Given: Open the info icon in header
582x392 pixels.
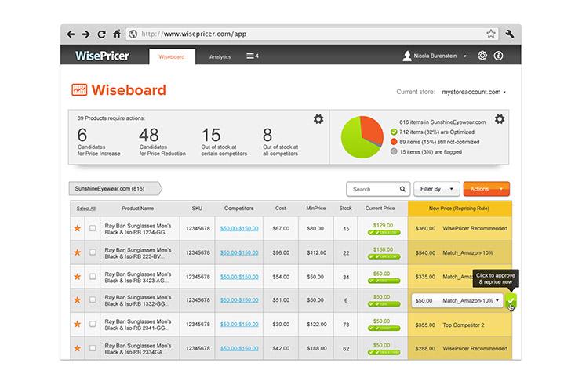Looking at the screenshot, I should point(498,56).
